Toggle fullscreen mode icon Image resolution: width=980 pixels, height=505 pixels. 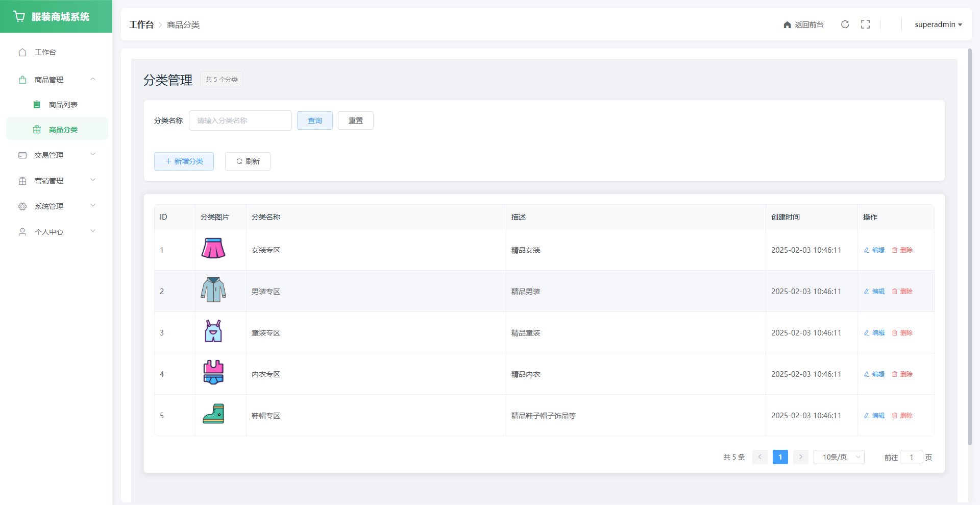point(865,25)
